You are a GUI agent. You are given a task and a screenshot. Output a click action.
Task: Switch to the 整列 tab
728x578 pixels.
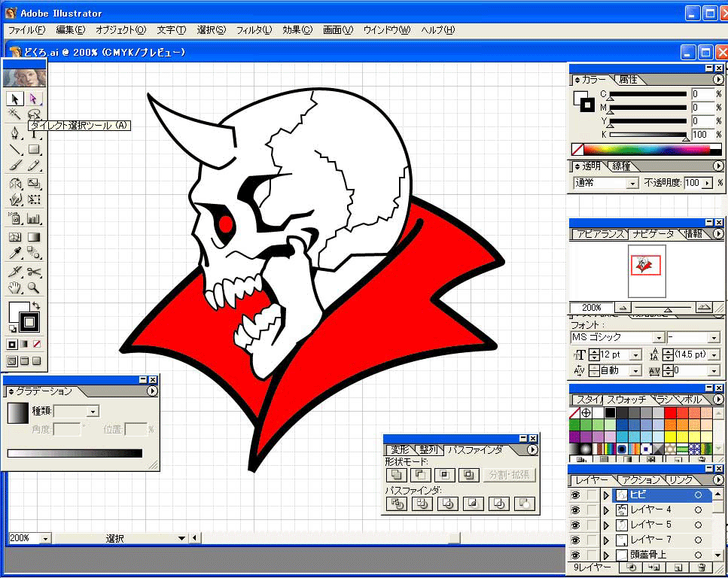click(428, 450)
